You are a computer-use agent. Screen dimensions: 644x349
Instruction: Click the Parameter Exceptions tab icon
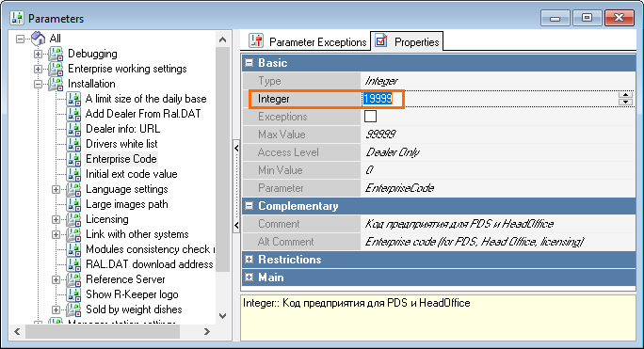pos(256,41)
